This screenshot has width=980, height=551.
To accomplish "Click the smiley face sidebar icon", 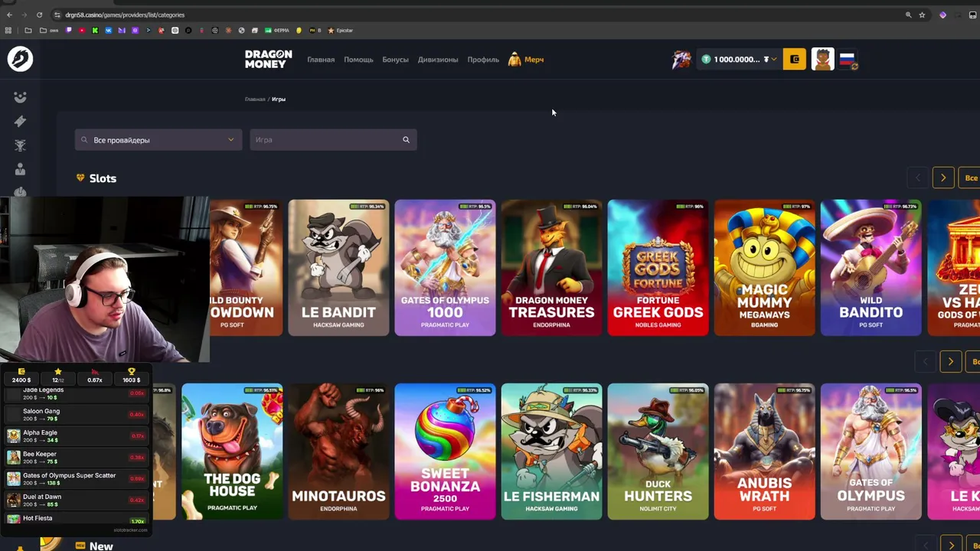I will click(20, 97).
